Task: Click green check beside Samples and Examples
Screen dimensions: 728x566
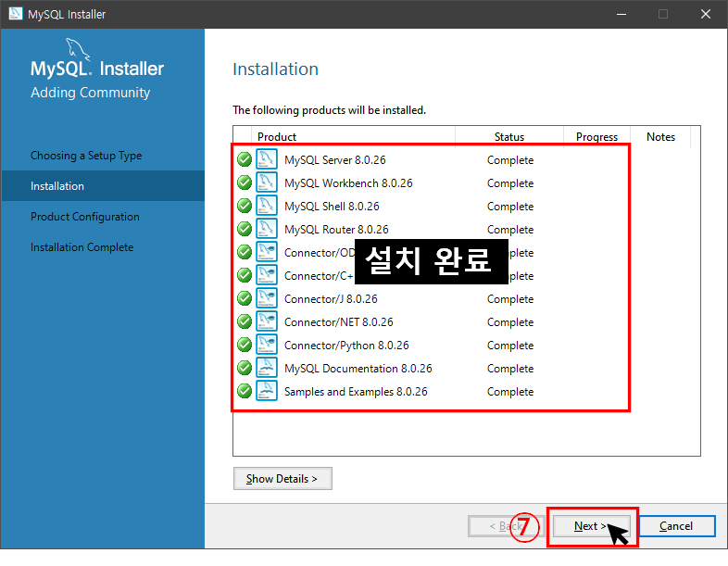Action: click(x=245, y=392)
